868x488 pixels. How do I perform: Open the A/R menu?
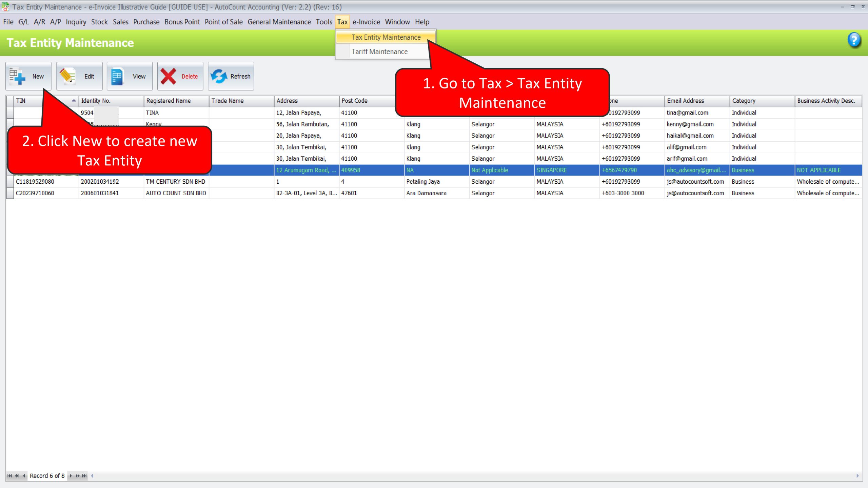[39, 22]
